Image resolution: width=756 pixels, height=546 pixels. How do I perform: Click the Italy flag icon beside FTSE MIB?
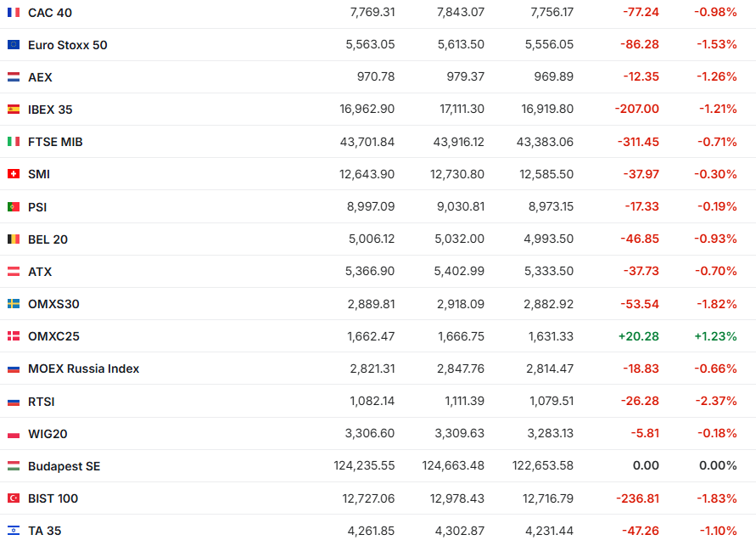click(14, 142)
